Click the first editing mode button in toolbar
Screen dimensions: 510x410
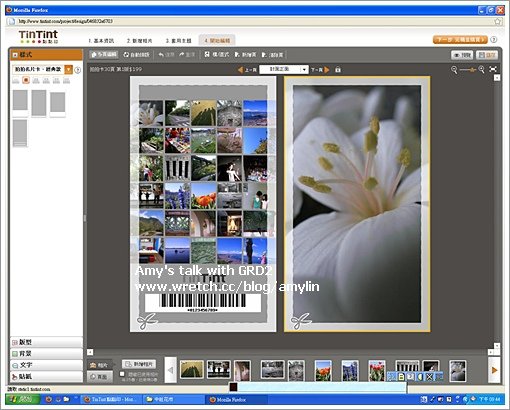pyautogui.click(x=104, y=55)
